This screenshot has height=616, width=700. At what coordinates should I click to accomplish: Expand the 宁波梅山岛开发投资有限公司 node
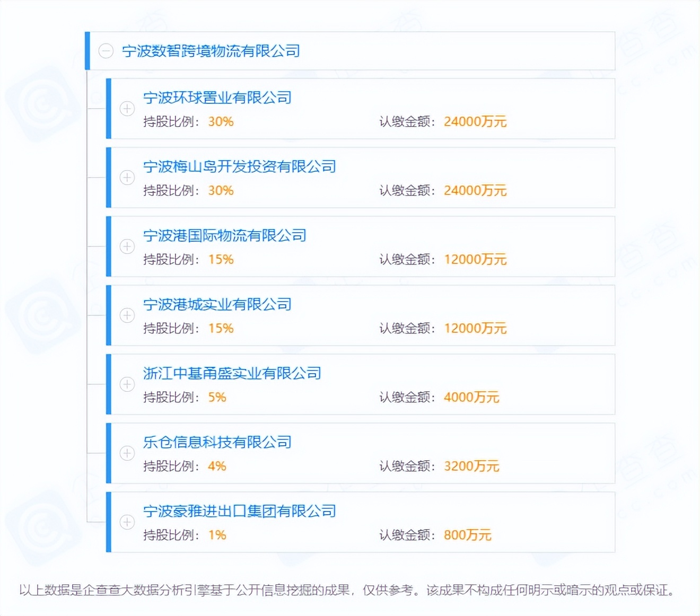point(127,178)
